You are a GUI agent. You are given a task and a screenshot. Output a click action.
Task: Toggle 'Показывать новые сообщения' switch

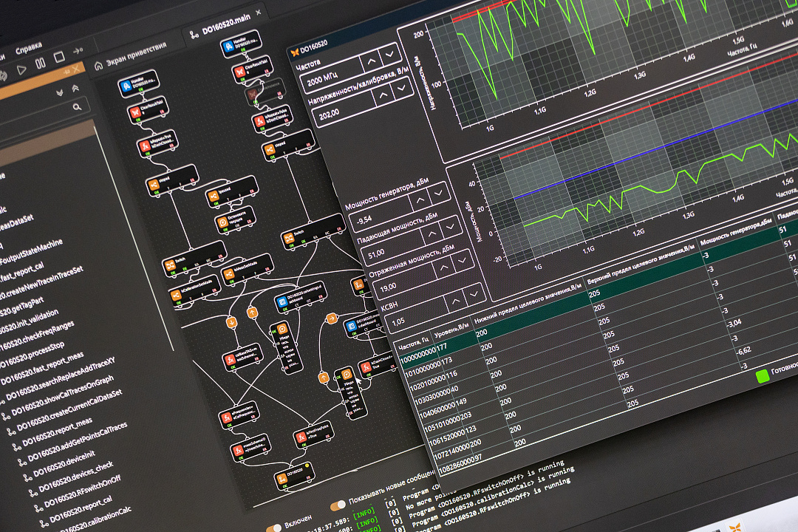coord(338,505)
